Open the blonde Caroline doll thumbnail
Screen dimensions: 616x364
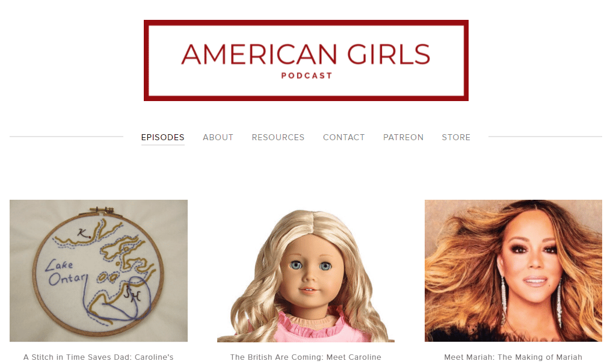click(306, 271)
